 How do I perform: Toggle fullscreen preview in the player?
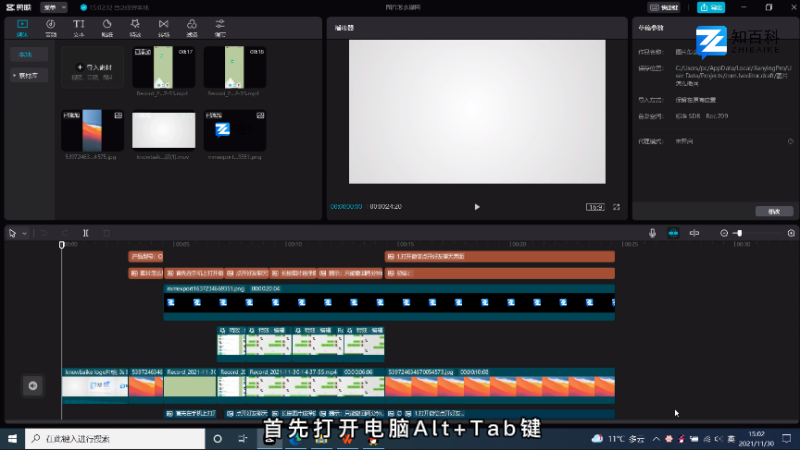pos(616,207)
